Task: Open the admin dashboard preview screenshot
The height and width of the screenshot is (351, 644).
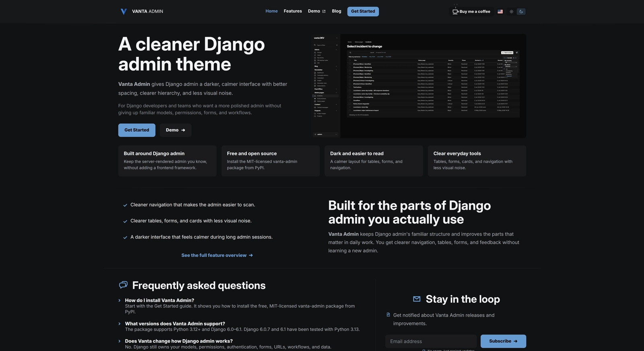Action: pyautogui.click(x=419, y=86)
